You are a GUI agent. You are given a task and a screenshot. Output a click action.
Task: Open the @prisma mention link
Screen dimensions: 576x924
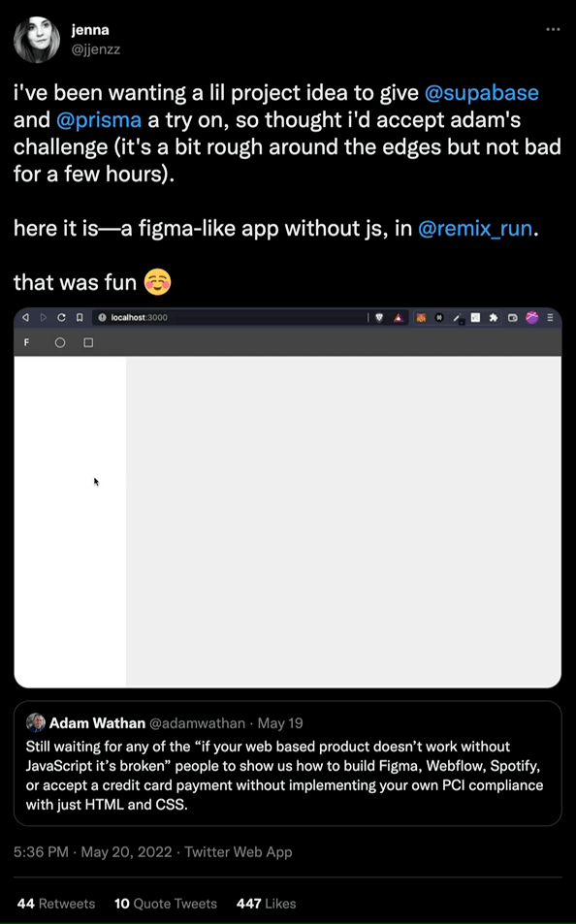point(99,120)
